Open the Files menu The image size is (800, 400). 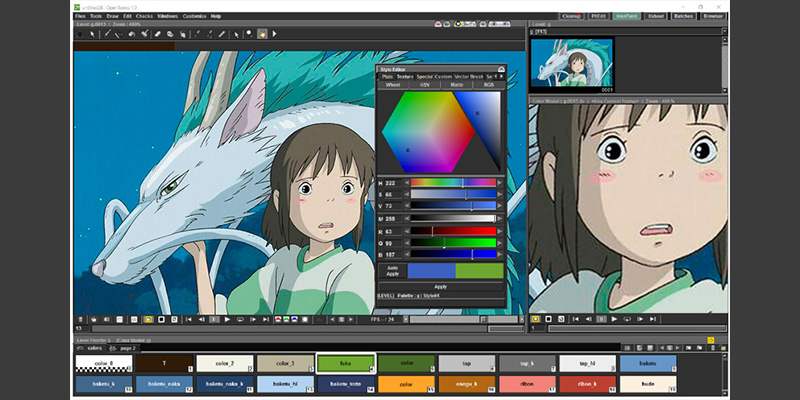coord(80,16)
